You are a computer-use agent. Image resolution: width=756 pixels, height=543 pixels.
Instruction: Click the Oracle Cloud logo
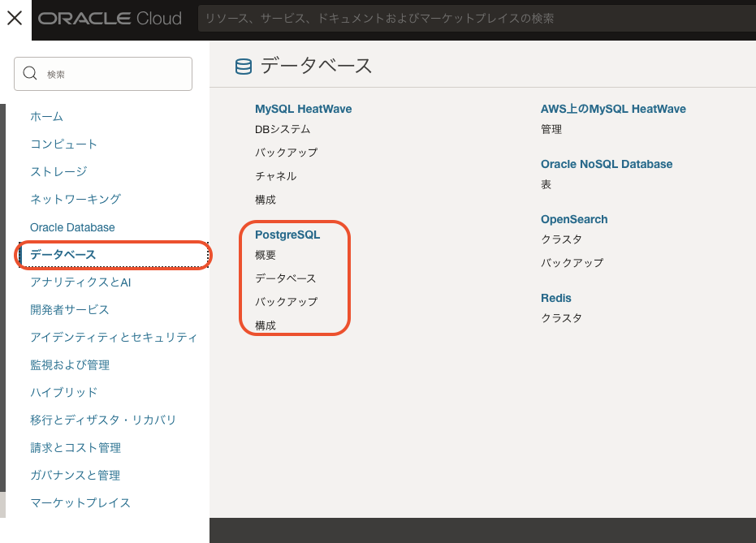(x=110, y=19)
